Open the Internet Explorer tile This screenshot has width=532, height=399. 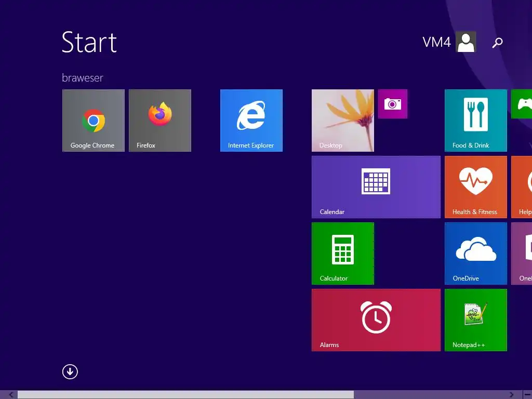(251, 121)
